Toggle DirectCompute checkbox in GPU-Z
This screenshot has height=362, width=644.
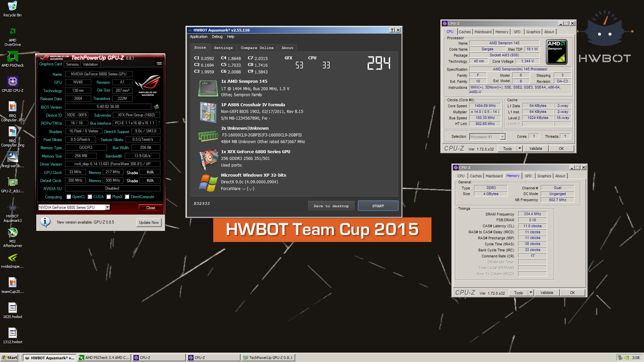127,197
